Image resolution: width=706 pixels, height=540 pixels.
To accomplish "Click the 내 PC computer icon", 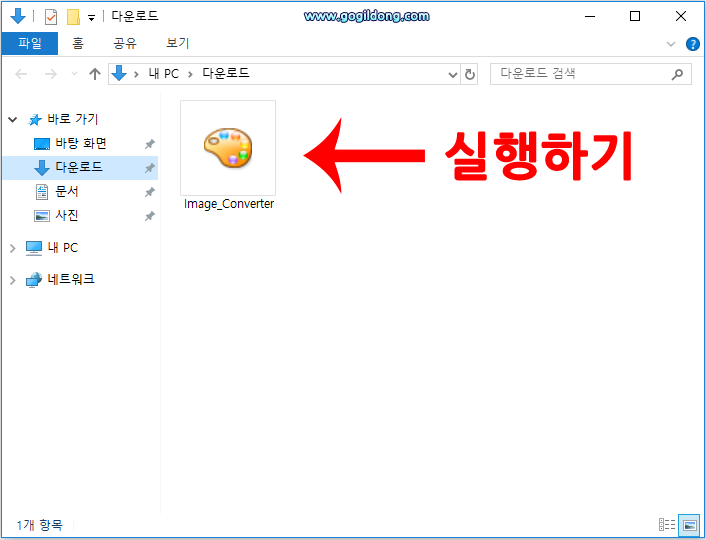I will click(34, 248).
